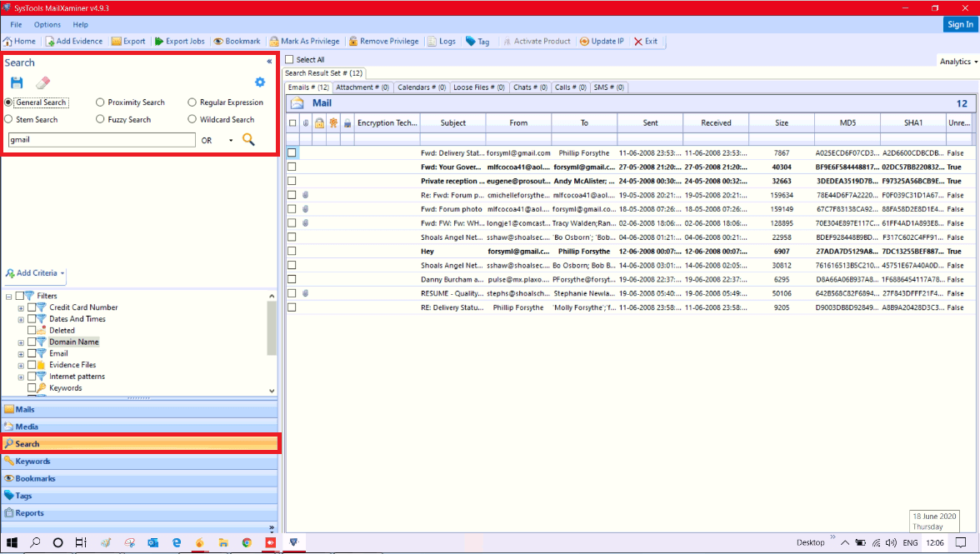Click the attachment column header icon
980x554 pixels.
306,123
